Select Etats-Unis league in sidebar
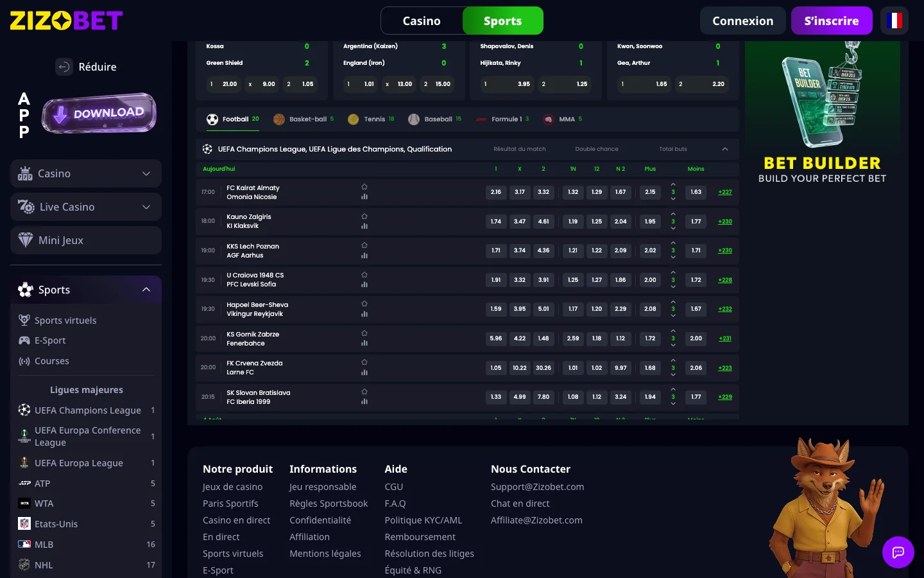Screen dimensions: 924x578 pos(86,524)
